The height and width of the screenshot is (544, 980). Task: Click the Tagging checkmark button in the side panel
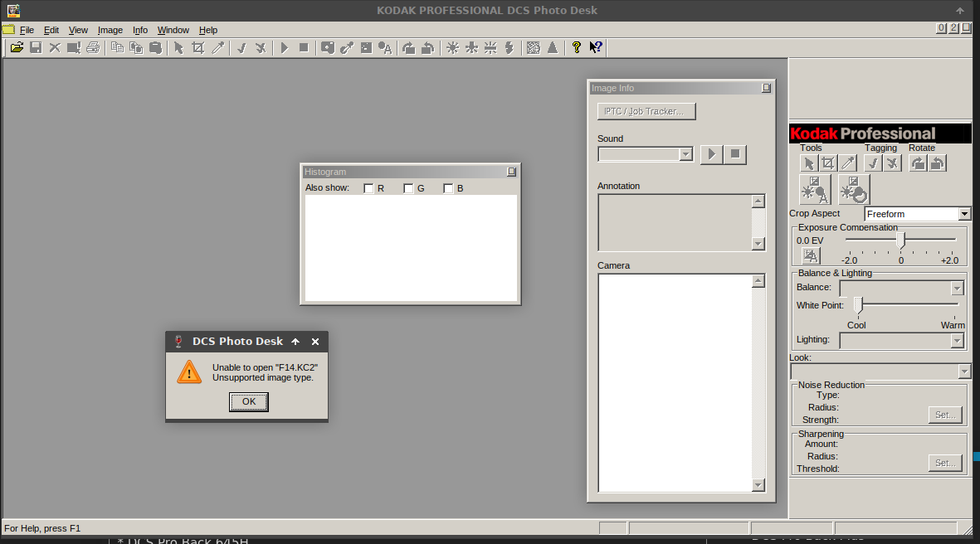(873, 163)
